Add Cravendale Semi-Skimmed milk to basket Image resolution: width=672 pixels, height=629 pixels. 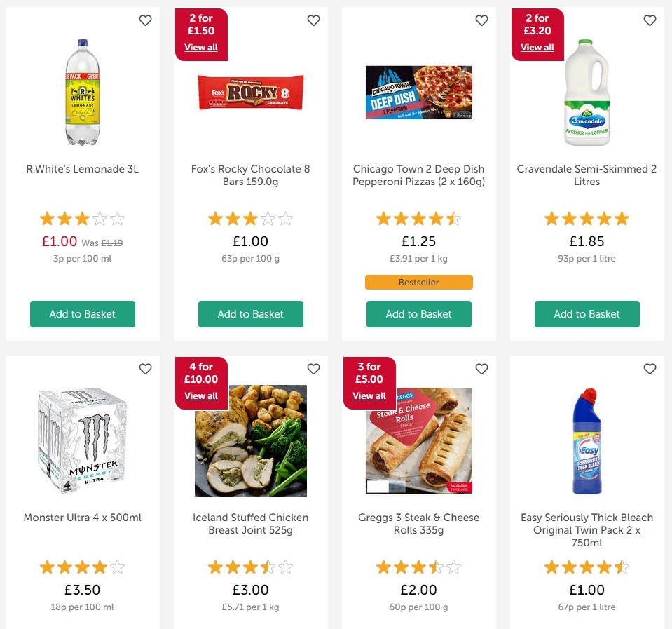click(587, 314)
